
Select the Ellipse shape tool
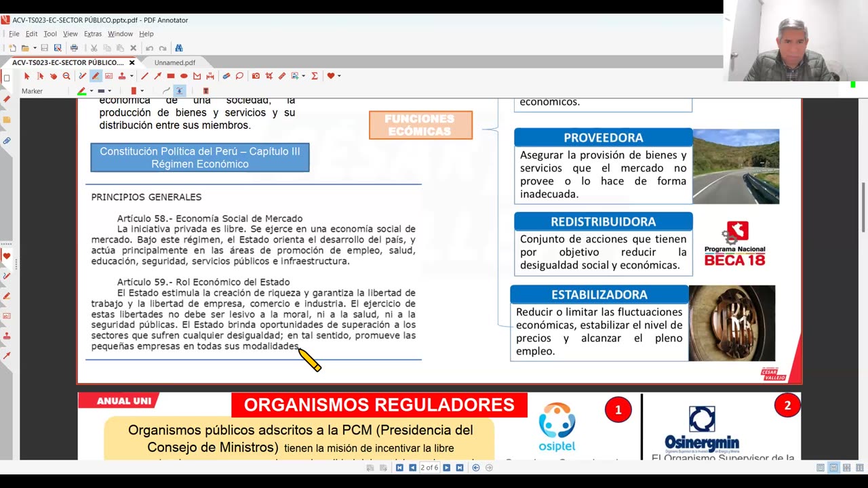184,76
